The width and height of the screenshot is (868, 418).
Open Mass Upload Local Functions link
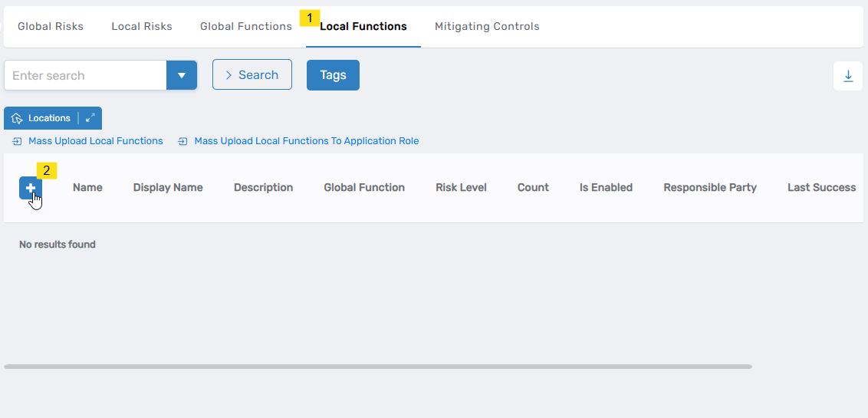coord(95,141)
